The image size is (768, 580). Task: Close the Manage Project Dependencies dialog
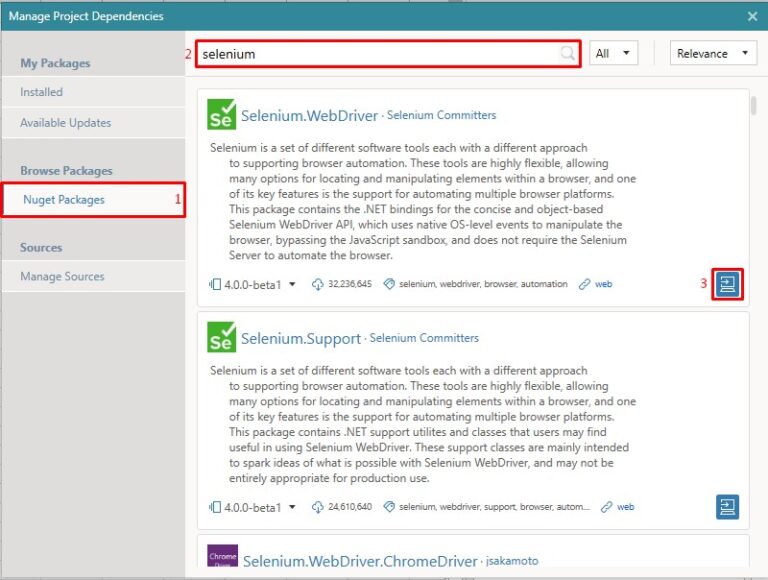point(752,16)
